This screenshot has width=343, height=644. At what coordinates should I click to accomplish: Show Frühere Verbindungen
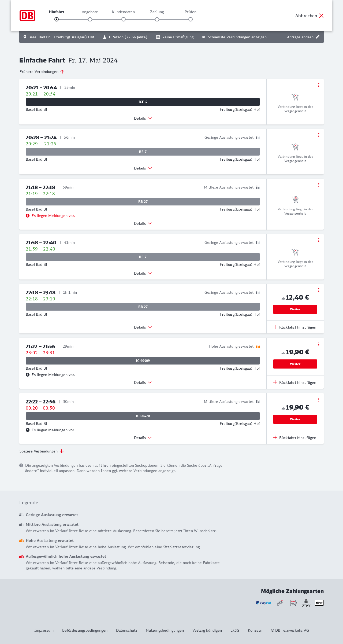(x=42, y=72)
